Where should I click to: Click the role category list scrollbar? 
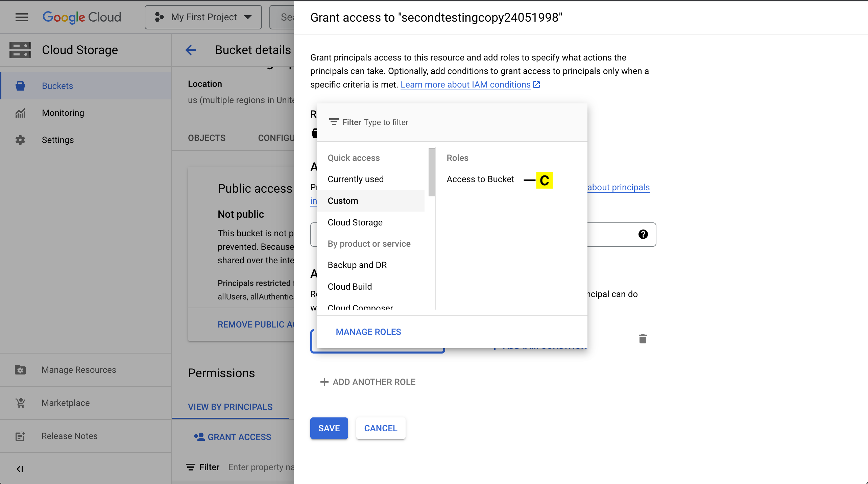431,172
